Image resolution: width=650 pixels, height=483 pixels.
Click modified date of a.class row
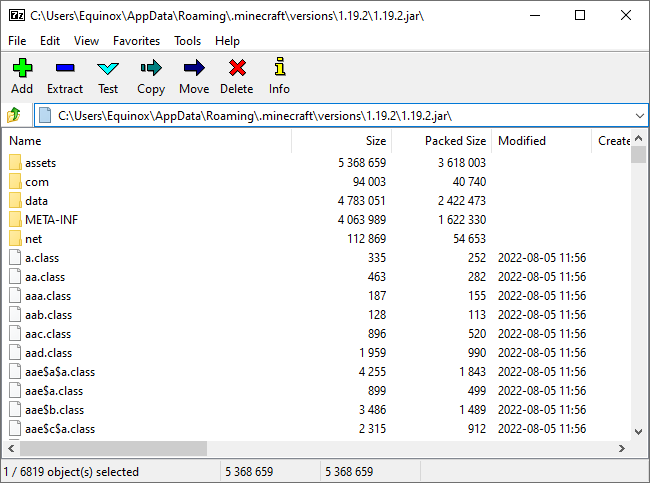pos(542,257)
